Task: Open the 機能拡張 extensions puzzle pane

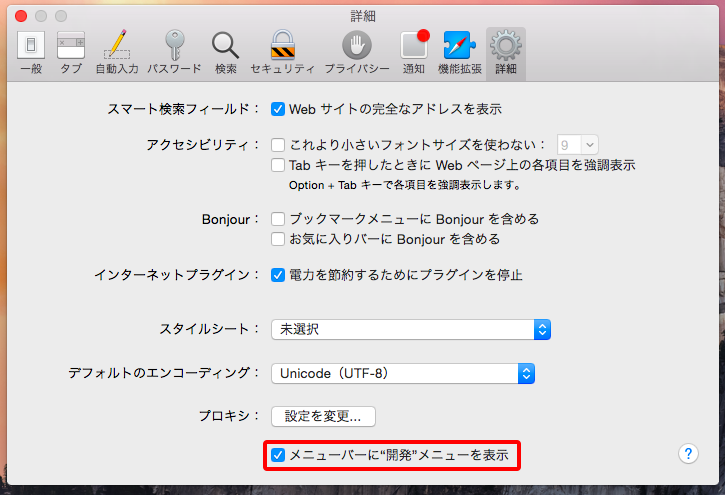Action: 460,52
